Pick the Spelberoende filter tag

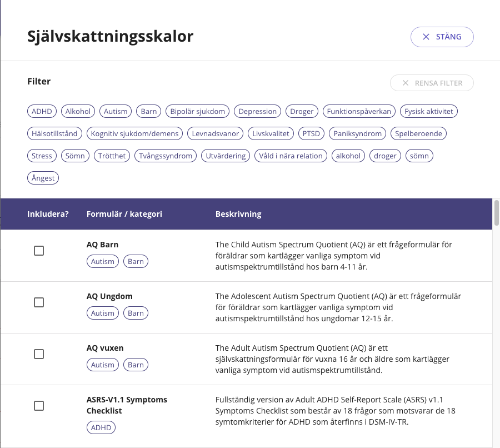[x=420, y=133]
